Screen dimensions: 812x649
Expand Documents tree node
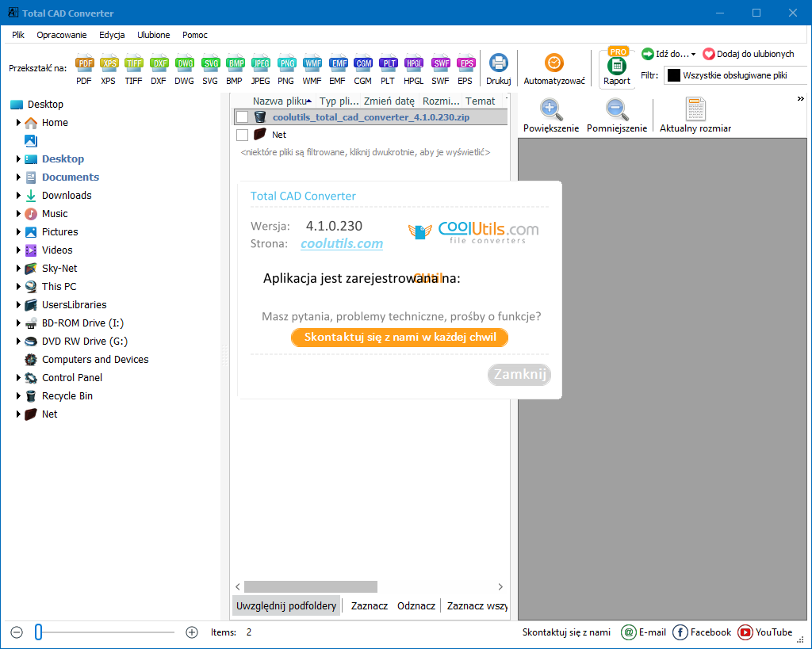click(x=19, y=177)
